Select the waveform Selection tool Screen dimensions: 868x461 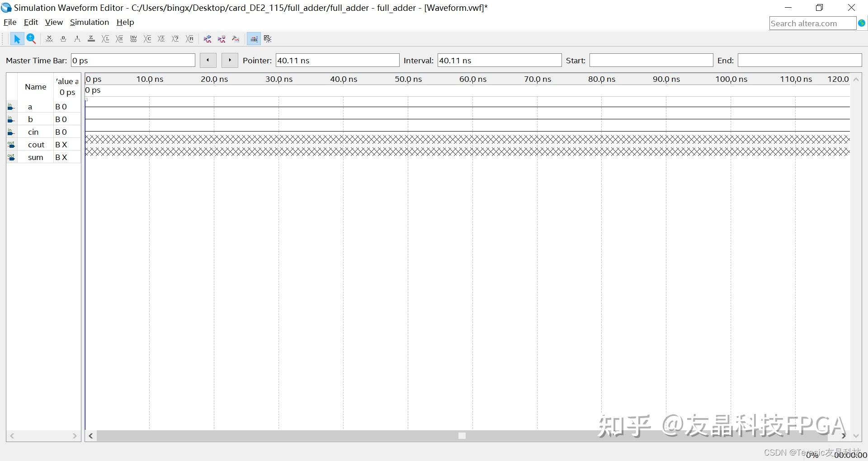(17, 38)
